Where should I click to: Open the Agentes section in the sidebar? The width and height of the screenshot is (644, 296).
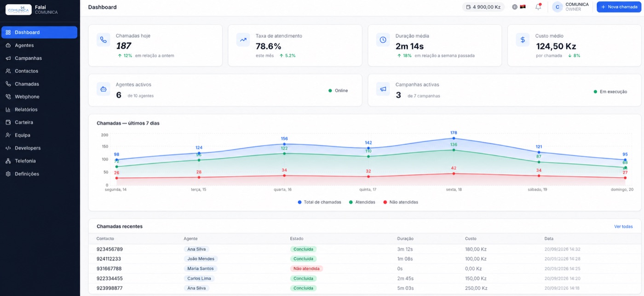click(39, 45)
